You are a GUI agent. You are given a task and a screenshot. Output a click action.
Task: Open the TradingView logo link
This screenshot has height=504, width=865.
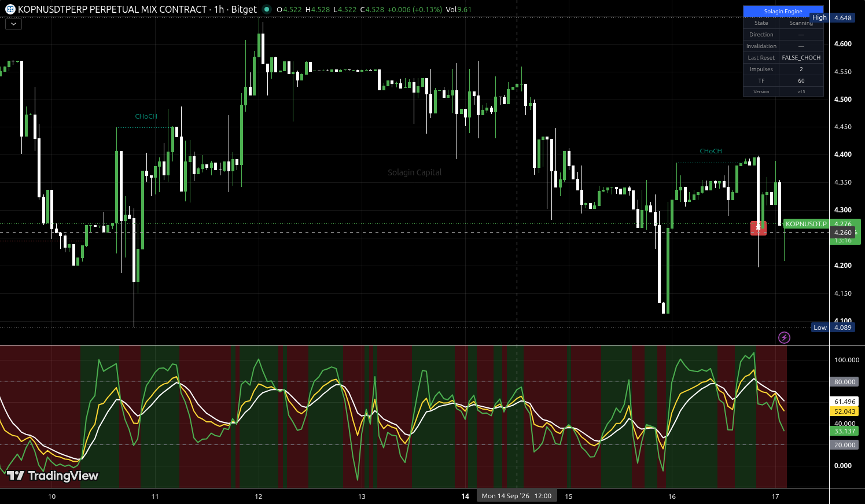[53, 476]
